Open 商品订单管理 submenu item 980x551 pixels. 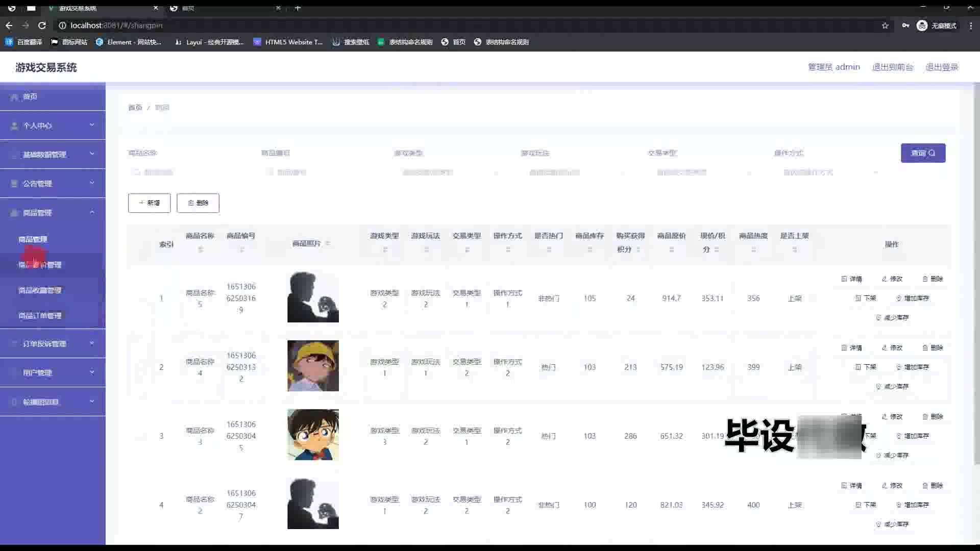coord(40,316)
